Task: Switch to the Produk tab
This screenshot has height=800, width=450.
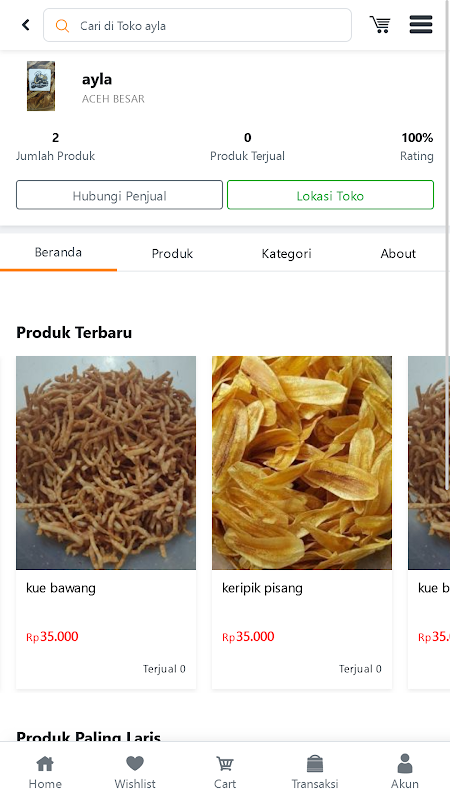Action: coord(172,254)
